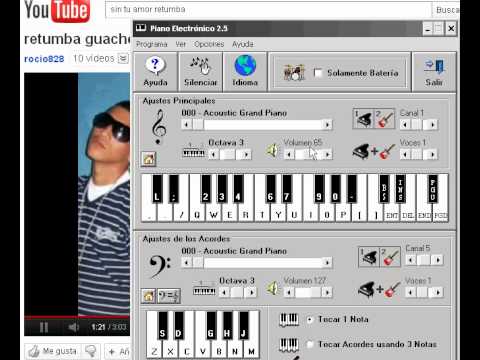Click the YouTube search input field
480x360 pixels.
(268, 9)
